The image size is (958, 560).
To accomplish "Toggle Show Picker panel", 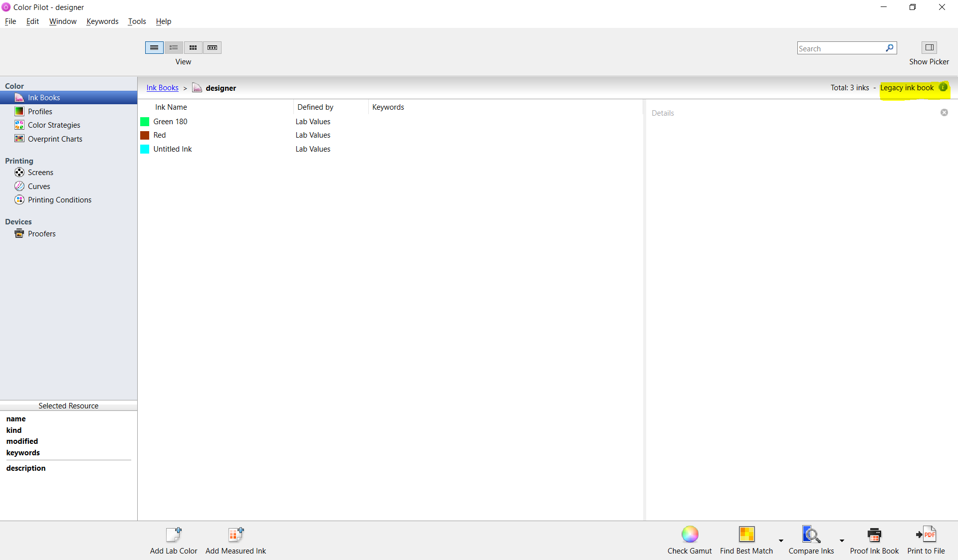I will tap(929, 47).
